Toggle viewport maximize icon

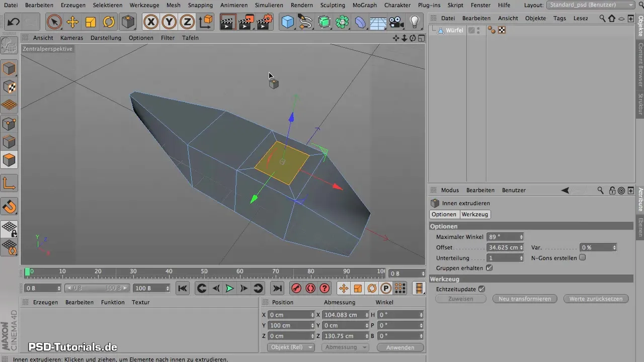click(421, 38)
